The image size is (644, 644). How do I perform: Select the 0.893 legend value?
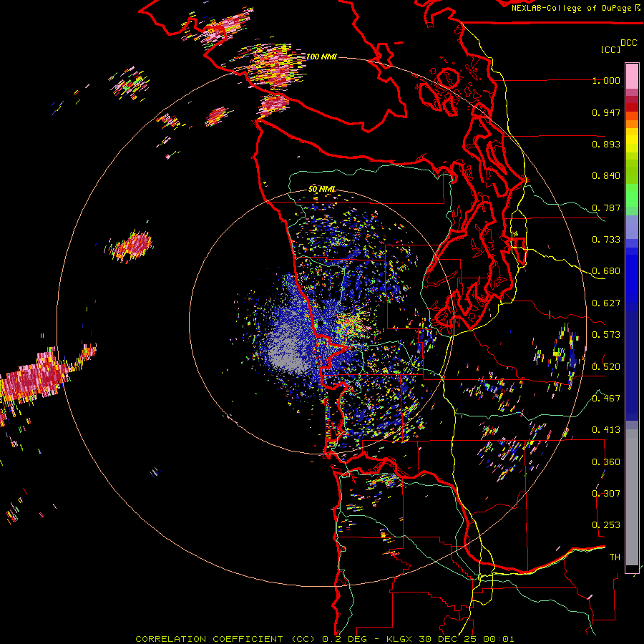pyautogui.click(x=606, y=144)
